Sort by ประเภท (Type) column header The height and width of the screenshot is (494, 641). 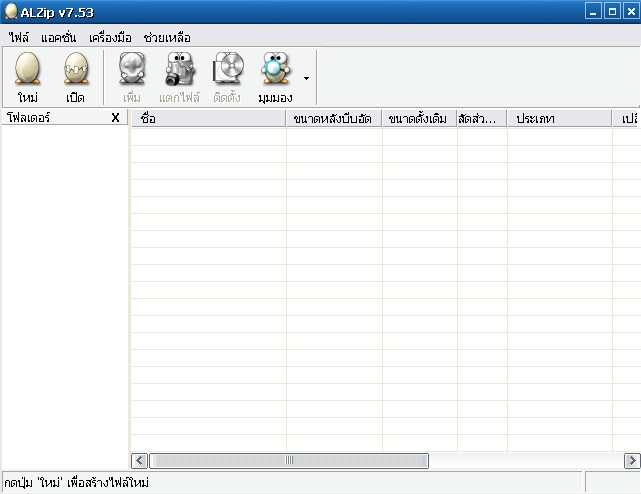click(x=560, y=119)
